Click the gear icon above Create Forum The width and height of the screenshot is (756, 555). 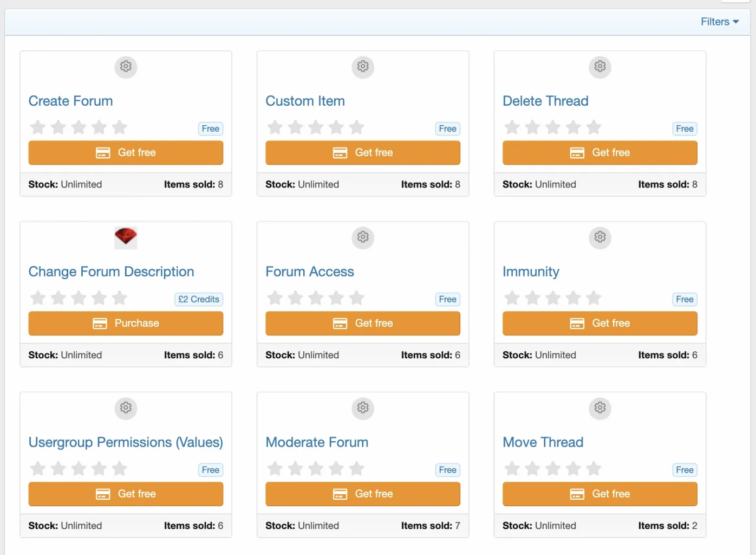pos(126,67)
